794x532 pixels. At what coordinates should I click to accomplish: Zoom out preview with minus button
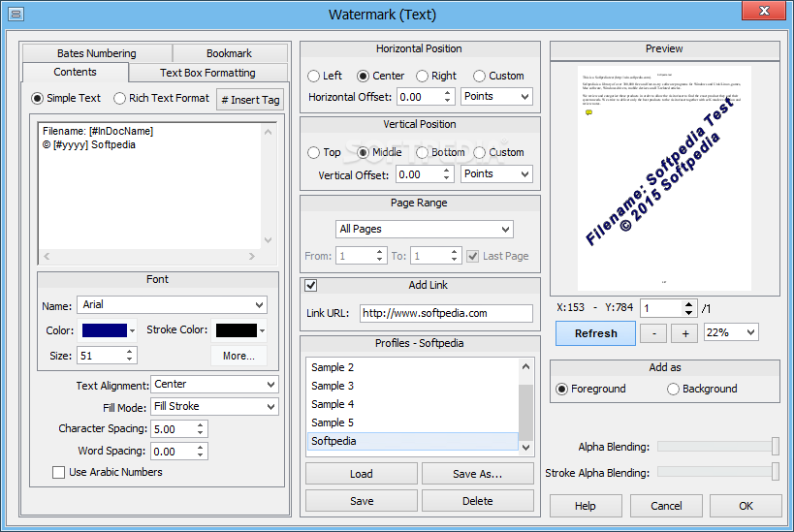[x=653, y=333]
